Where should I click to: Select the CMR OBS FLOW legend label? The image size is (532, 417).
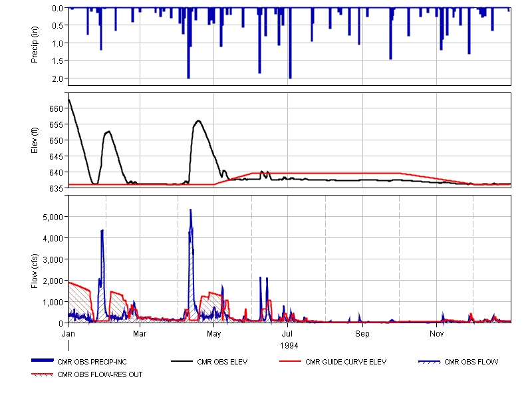(471, 362)
